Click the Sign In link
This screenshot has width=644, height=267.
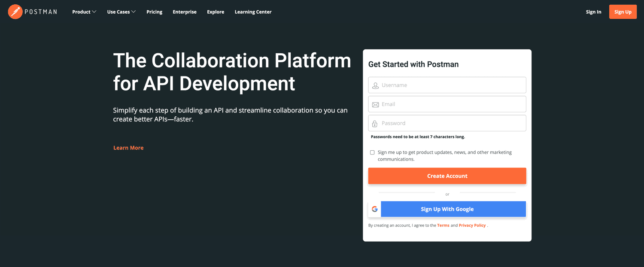click(593, 12)
